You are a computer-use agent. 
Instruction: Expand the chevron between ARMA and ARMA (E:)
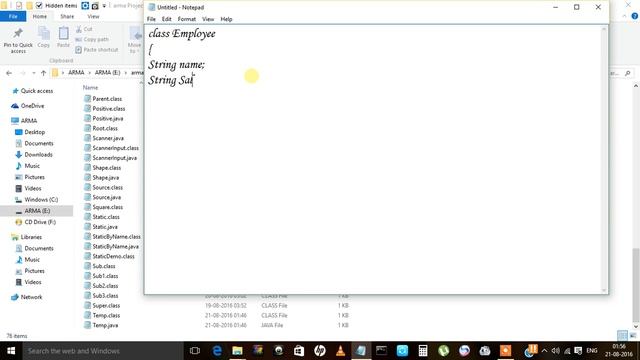coord(89,73)
